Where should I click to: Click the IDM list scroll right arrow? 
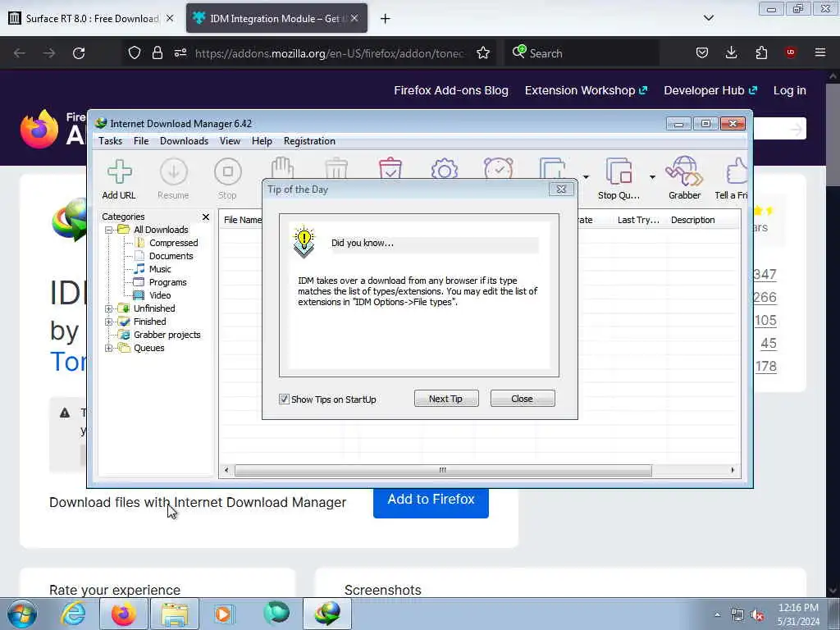[733, 470]
